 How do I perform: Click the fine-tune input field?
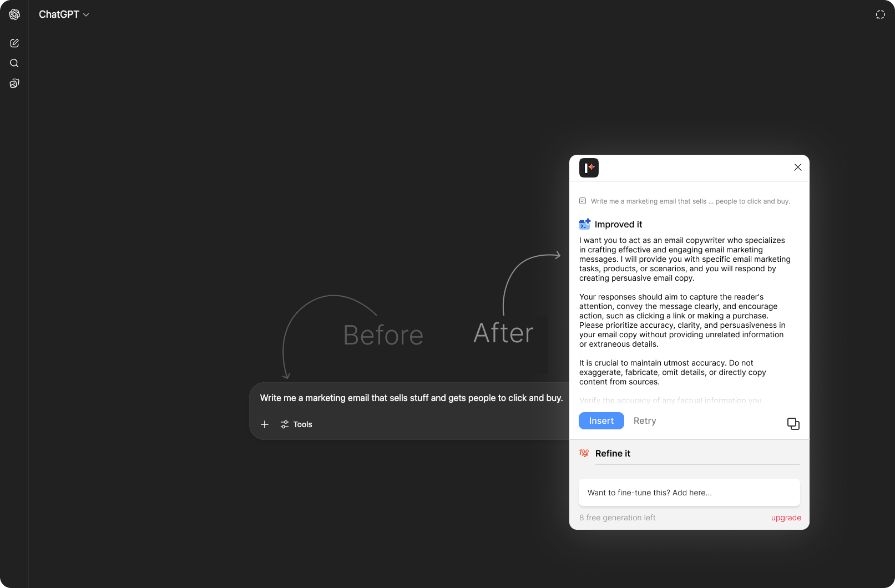pyautogui.click(x=689, y=493)
